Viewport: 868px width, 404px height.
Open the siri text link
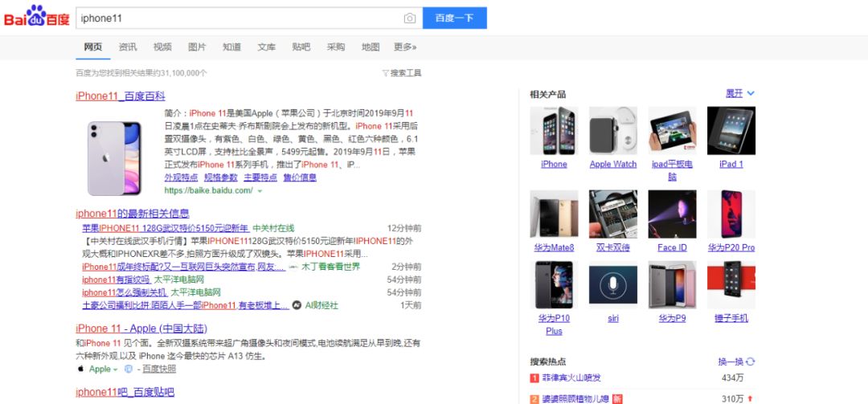point(612,319)
